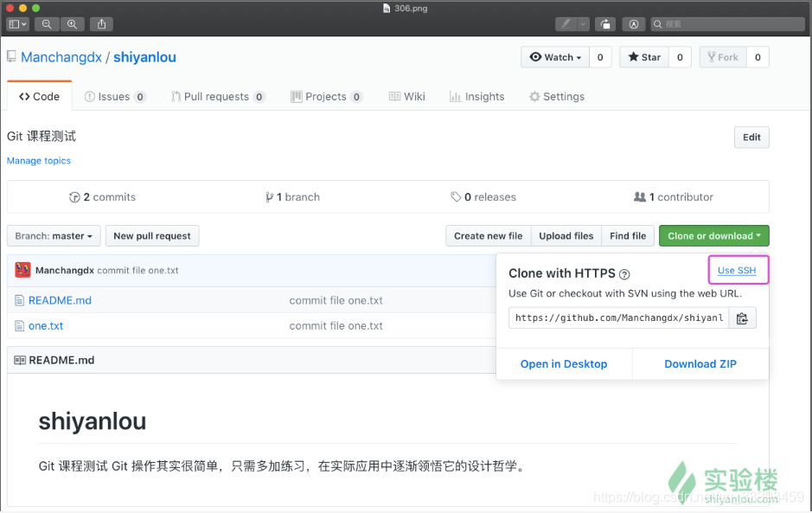Click the stargazers count next to Star
The width and height of the screenshot is (812, 513).
pos(680,57)
